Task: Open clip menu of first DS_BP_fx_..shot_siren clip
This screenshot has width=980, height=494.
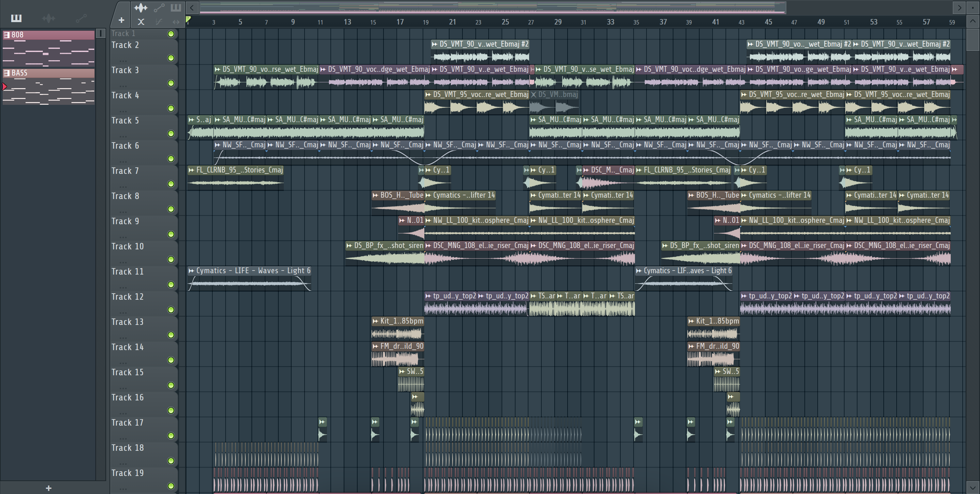Action: pos(349,246)
